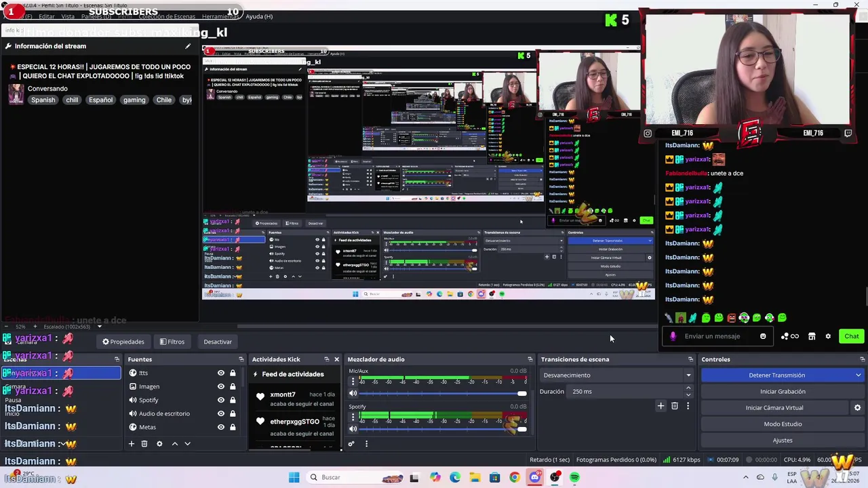Open Vista menu
This screenshot has height=488, width=868.
click(68, 16)
